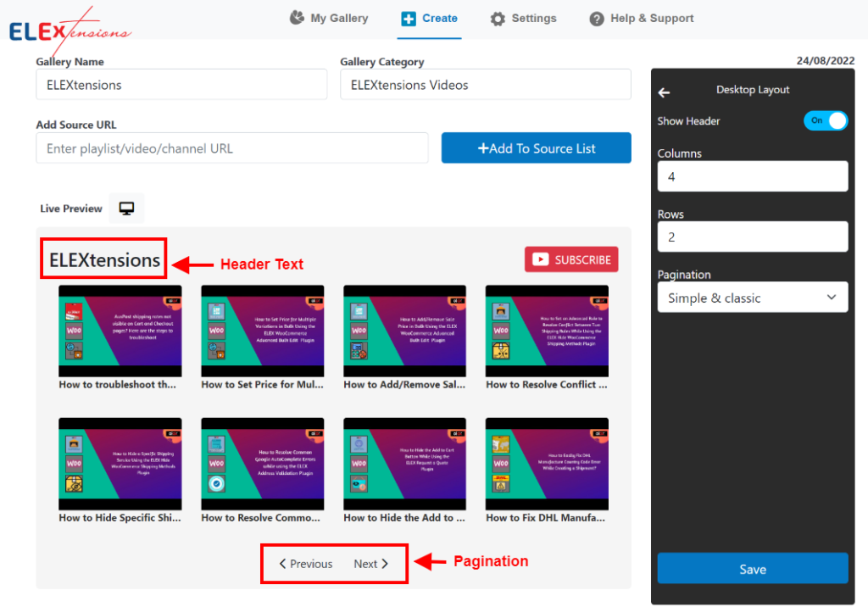Image resolution: width=868 pixels, height=607 pixels.
Task: Turn off the Show Header toggle
Action: (x=826, y=120)
